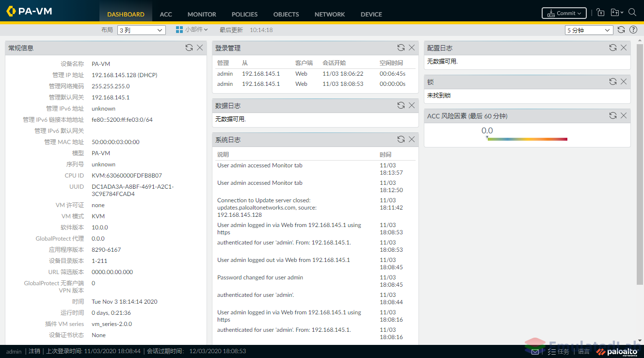Click the 'Password changed for user admin' log entry
The height and width of the screenshot is (358, 644).
[x=260, y=277]
